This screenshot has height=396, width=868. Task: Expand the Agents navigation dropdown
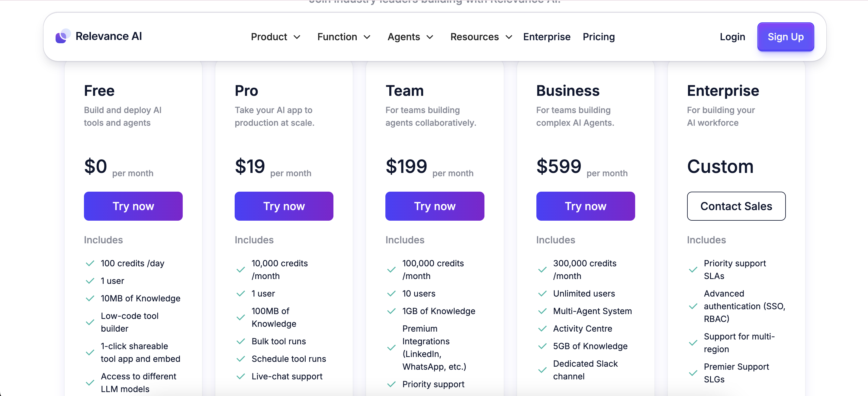coord(410,37)
